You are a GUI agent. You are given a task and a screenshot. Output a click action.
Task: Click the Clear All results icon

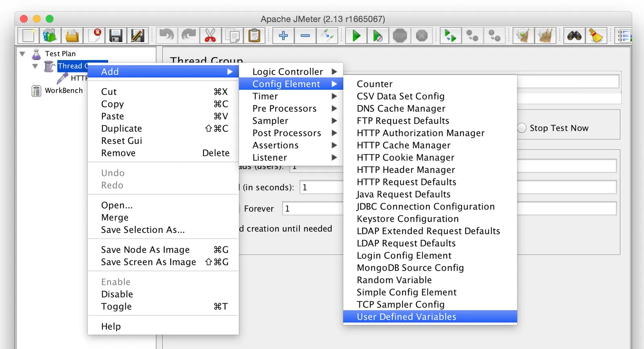pos(545,36)
